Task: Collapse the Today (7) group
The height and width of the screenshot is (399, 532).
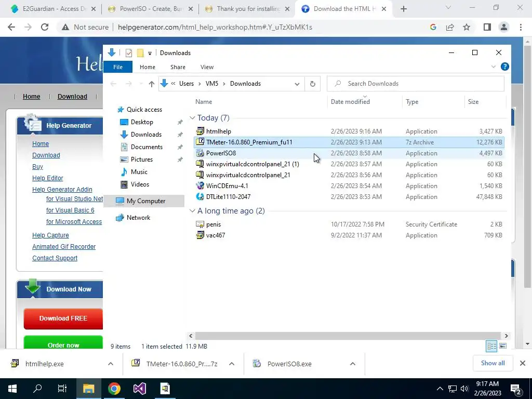Action: (x=192, y=118)
